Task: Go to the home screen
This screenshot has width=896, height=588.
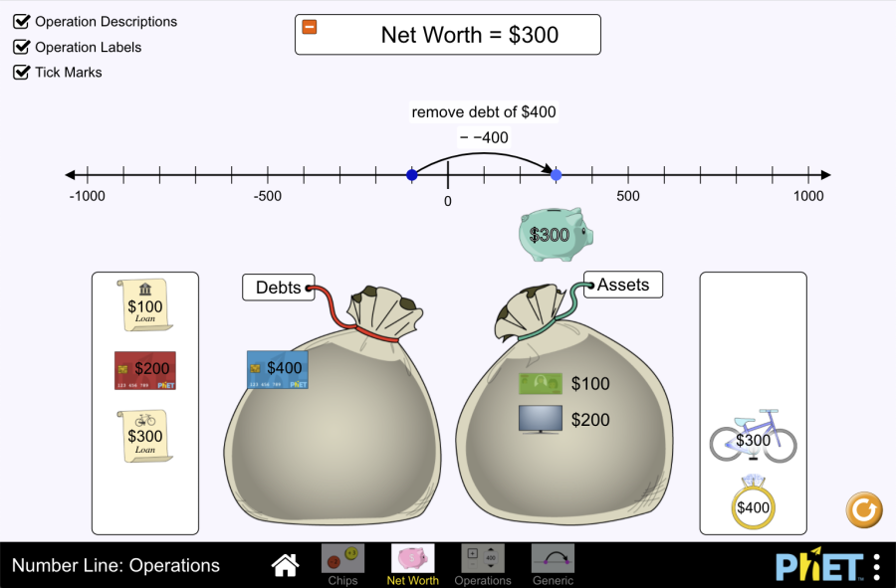Action: (286, 565)
